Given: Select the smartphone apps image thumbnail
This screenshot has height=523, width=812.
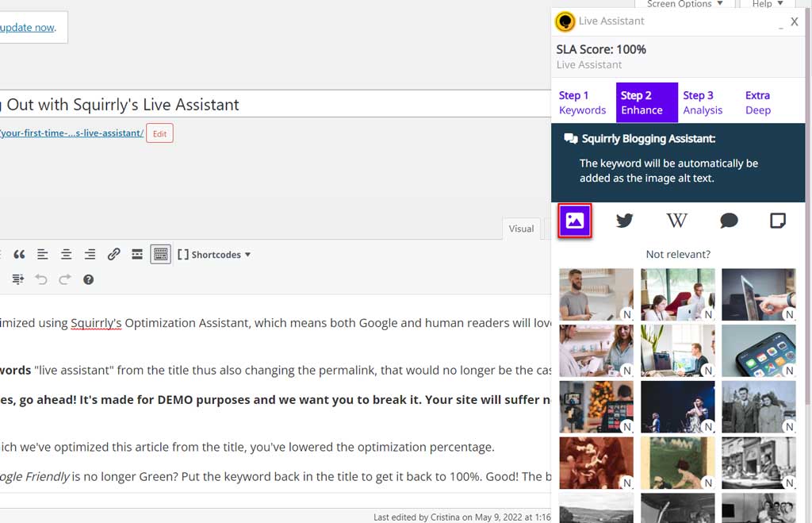Looking at the screenshot, I should point(758,350).
